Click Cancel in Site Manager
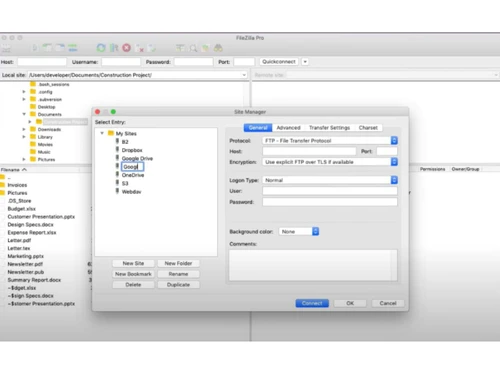 (388, 303)
